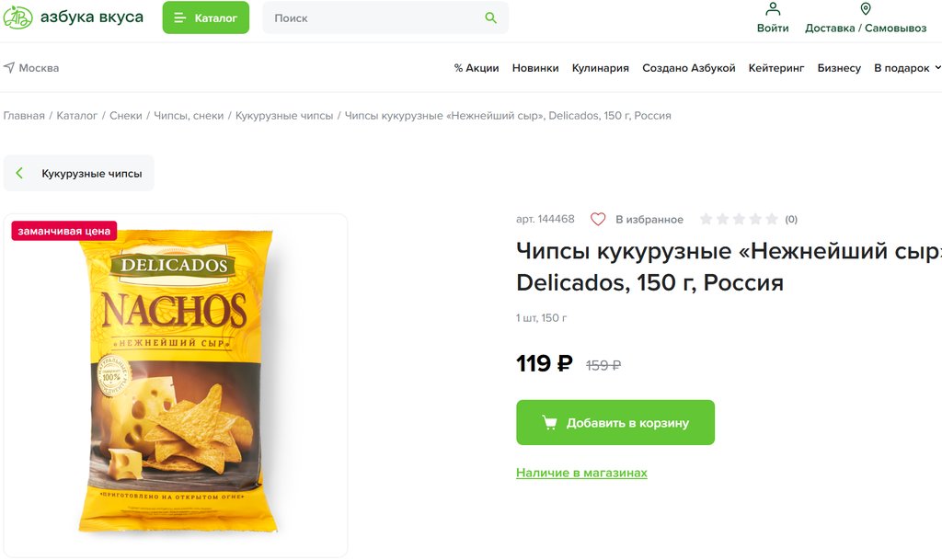Open the Войти account icon
This screenshot has width=942, height=560.
(773, 10)
